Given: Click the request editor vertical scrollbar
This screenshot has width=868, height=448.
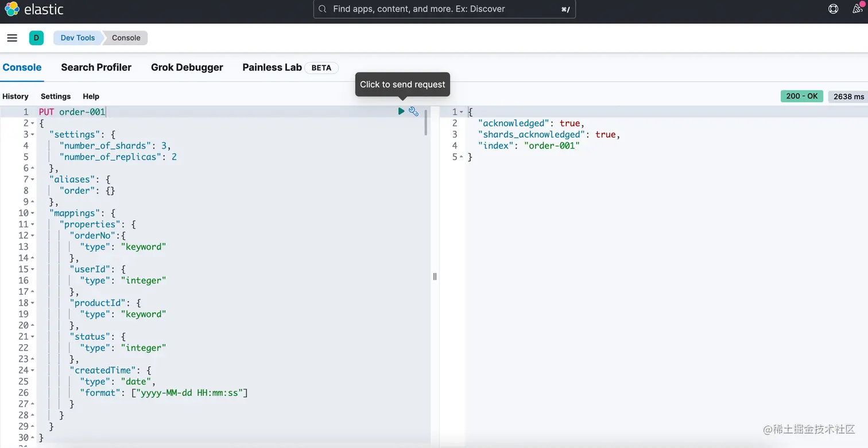Looking at the screenshot, I should (x=426, y=122).
